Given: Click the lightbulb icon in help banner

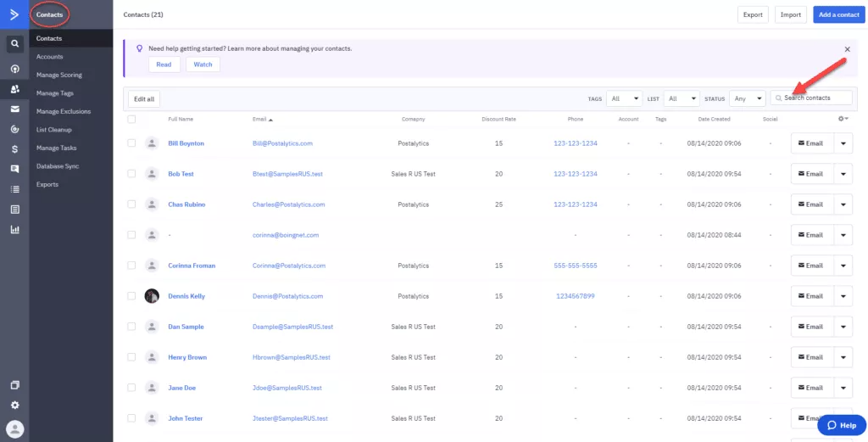Looking at the screenshot, I should 140,48.
